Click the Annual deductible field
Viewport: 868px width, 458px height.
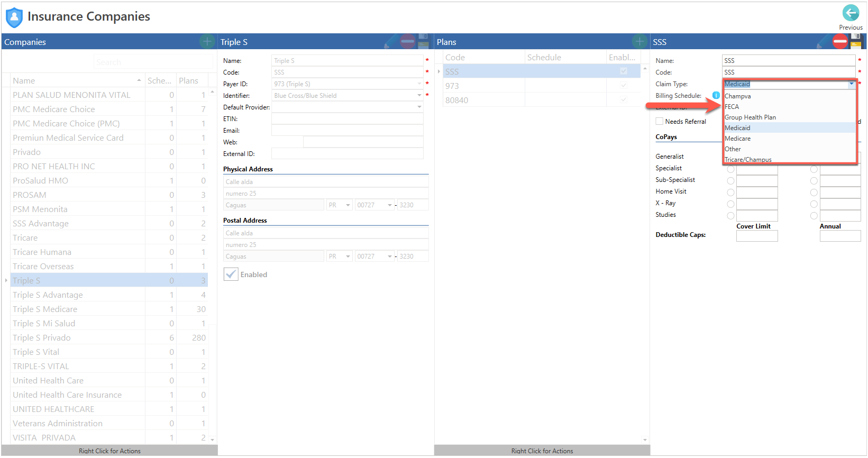tap(840, 236)
